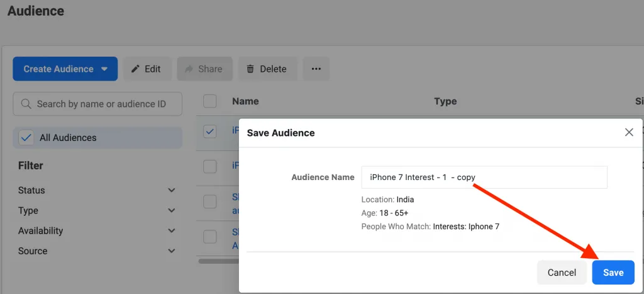This screenshot has height=294, width=644.
Task: Open the Create Audience button
Action: (x=65, y=69)
